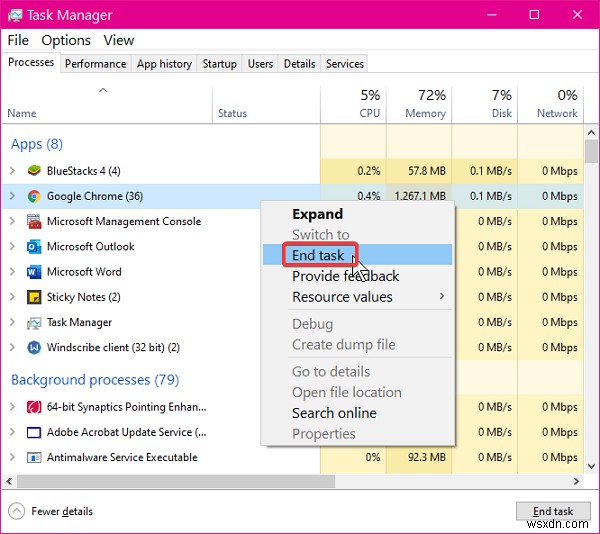Expand the Microsoft Outlook row

coord(12,246)
